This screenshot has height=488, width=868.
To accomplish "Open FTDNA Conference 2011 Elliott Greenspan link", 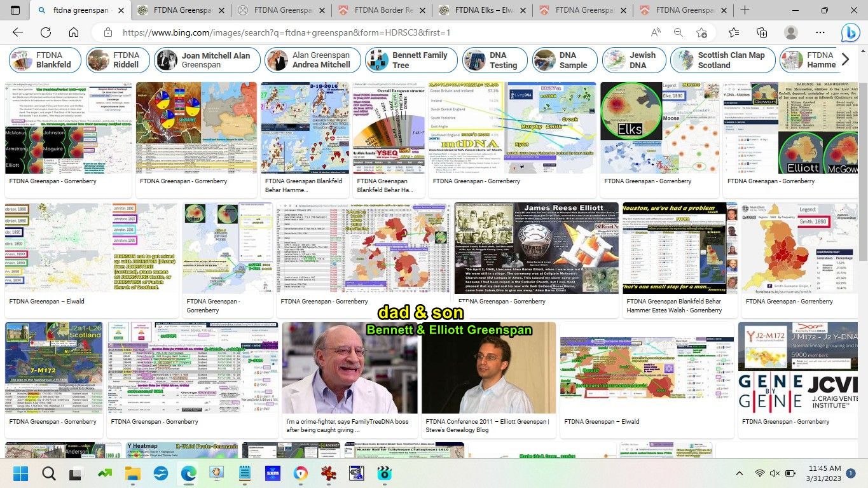I will [x=488, y=426].
